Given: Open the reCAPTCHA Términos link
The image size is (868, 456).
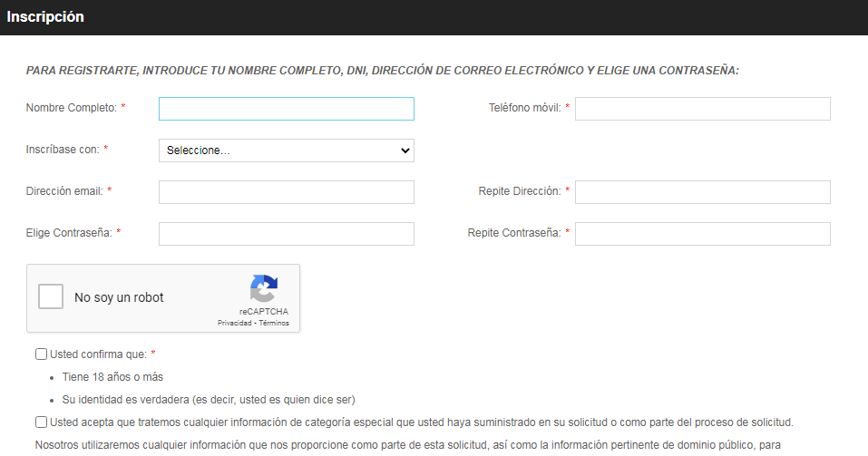Looking at the screenshot, I should point(274,323).
